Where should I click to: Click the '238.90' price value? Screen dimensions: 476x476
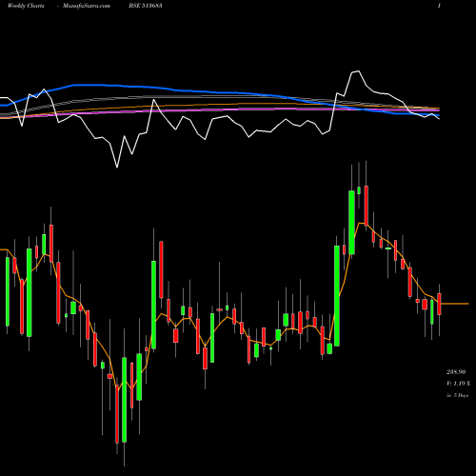[456, 371]
